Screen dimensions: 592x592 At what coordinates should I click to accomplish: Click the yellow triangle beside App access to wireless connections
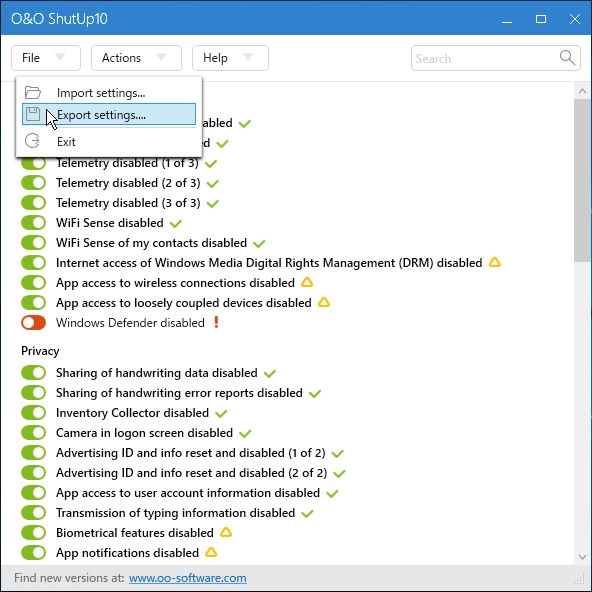[x=307, y=282]
